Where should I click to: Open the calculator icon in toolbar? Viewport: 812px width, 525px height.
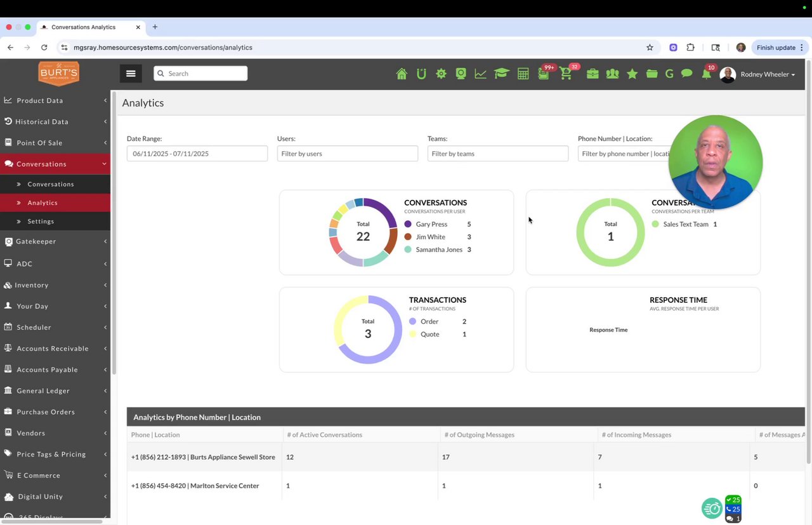(523, 74)
